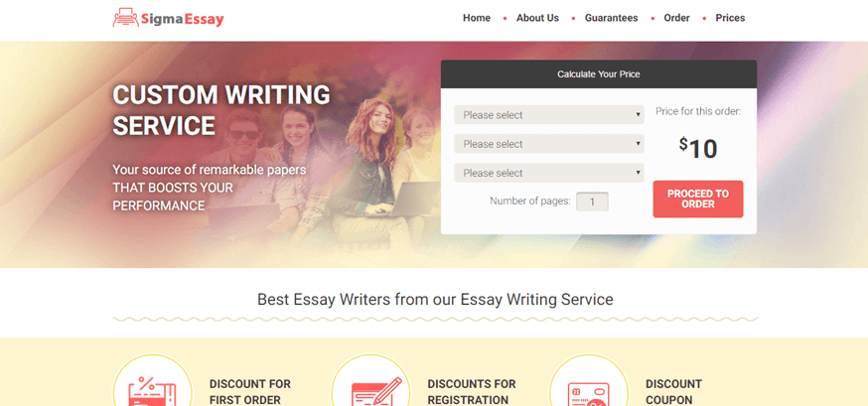The width and height of the screenshot is (868, 406).
Task: Click the SigmaEssay brand name text
Action: [x=182, y=20]
